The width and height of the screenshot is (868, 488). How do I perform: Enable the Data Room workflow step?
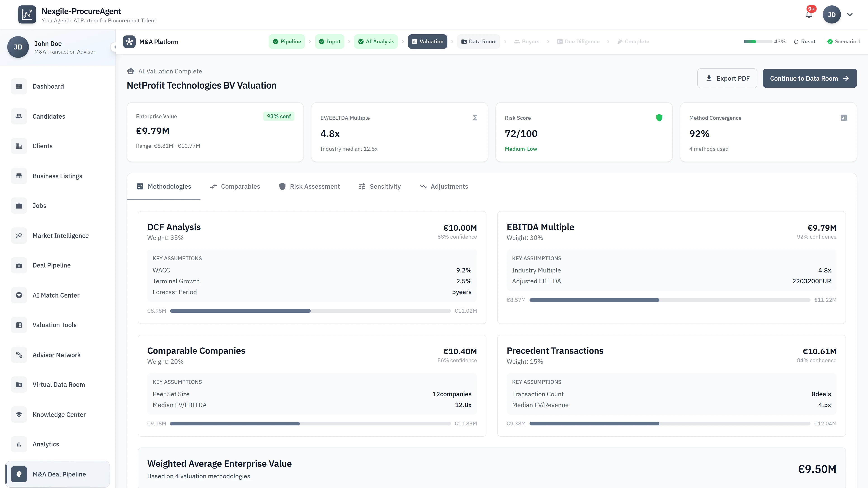coord(479,41)
